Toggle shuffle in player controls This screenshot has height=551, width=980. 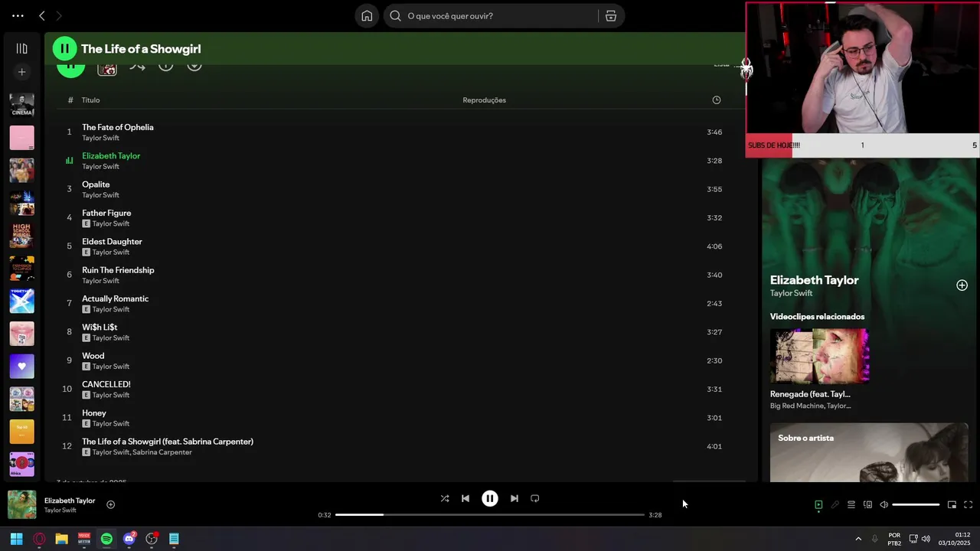tap(445, 498)
